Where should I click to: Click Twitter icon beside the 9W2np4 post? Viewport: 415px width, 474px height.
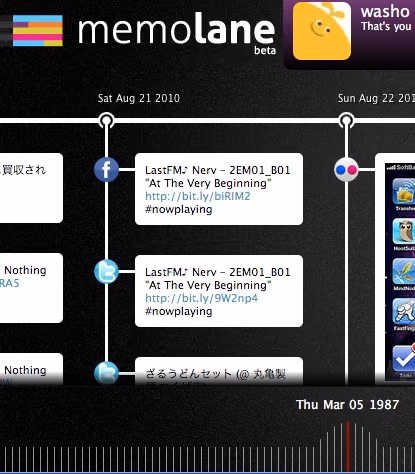tap(106, 272)
